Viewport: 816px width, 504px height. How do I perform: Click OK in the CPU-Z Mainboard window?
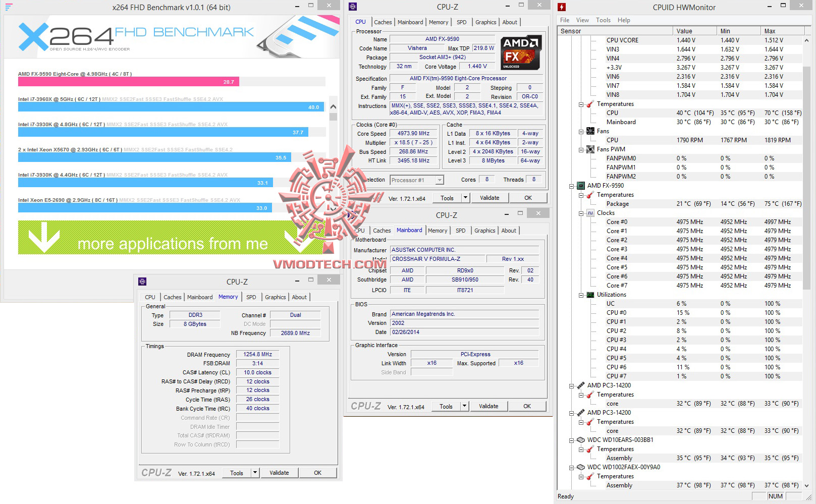click(x=527, y=406)
